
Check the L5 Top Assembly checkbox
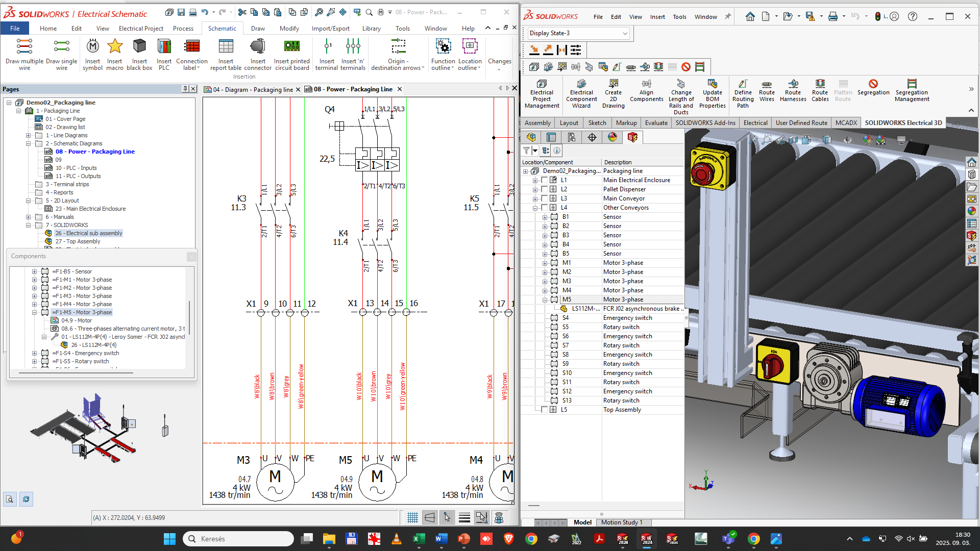[x=544, y=410]
